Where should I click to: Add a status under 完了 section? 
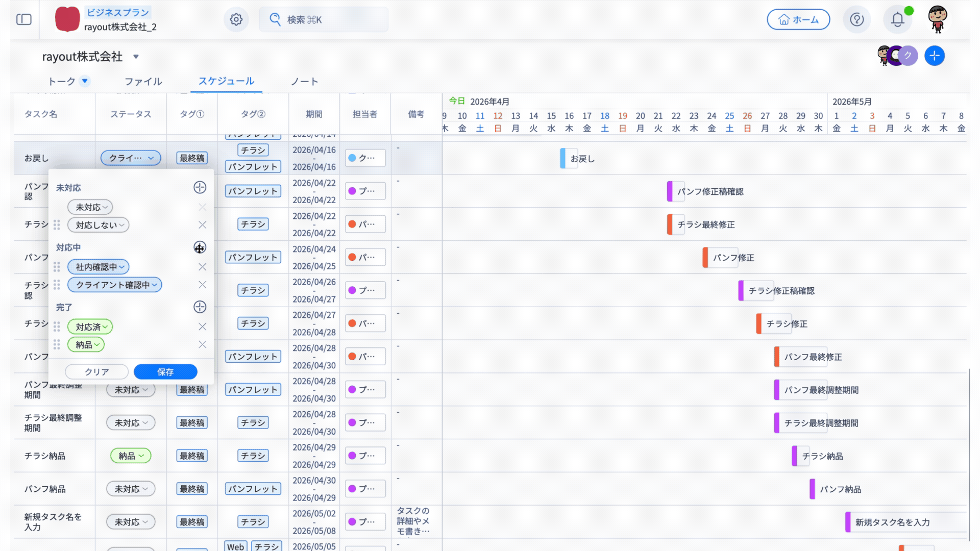point(200,307)
